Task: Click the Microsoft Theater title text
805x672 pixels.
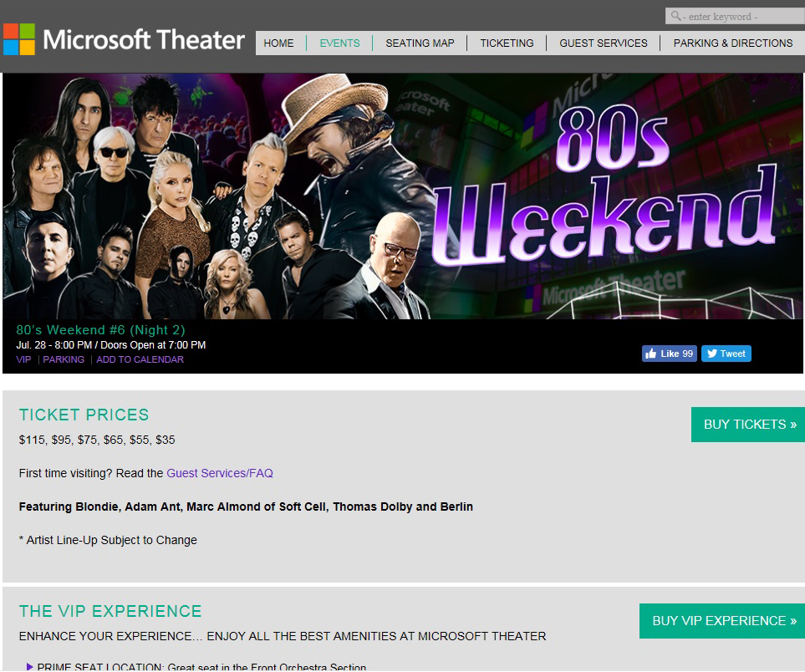Action: [x=144, y=39]
